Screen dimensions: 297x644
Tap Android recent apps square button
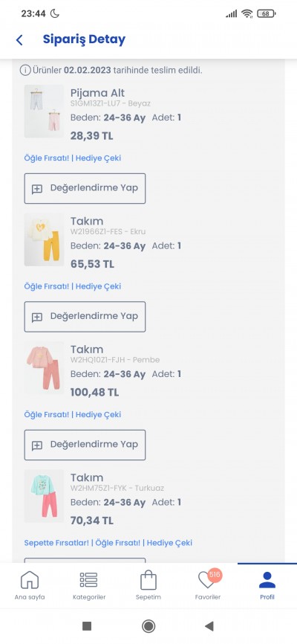click(x=87, y=626)
